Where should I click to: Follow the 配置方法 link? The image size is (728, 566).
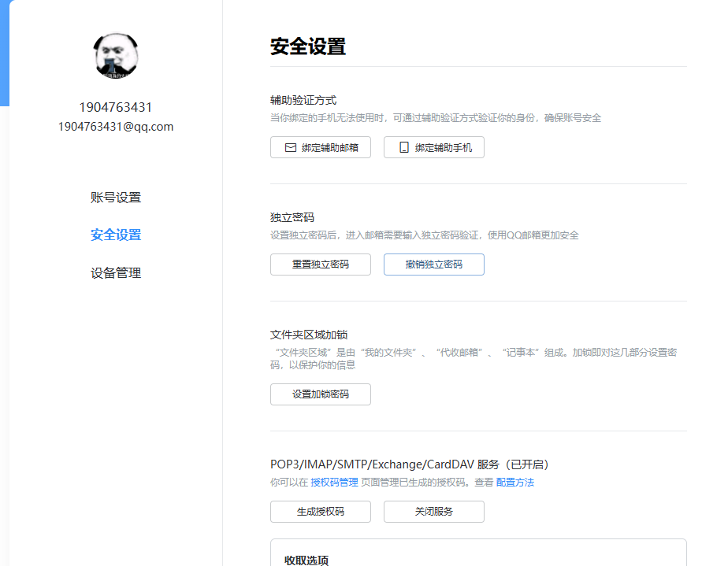pos(514,483)
